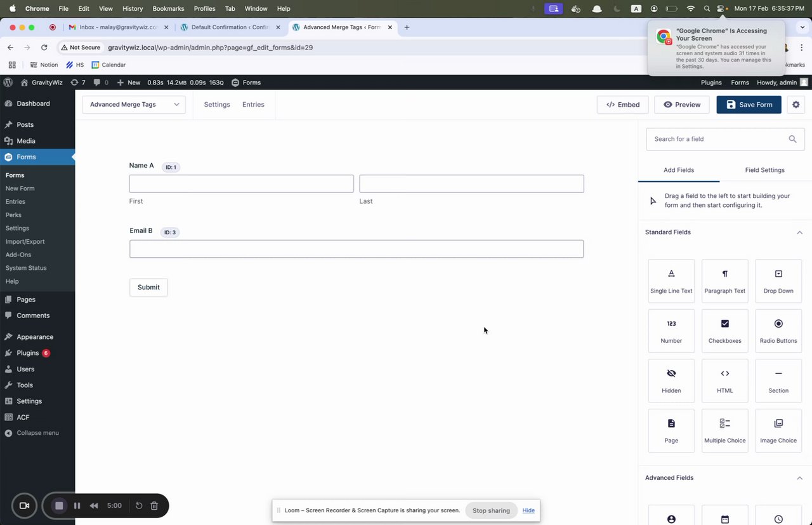Add a Section field

pos(778,381)
